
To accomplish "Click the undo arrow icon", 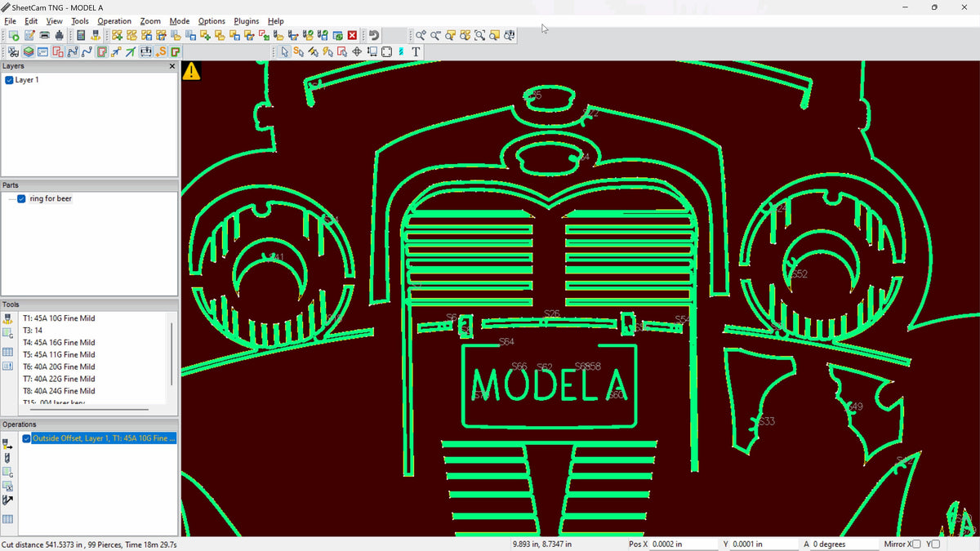I will coord(373,36).
